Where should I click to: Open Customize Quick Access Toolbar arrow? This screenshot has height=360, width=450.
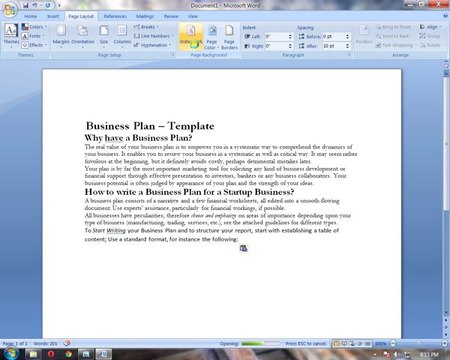click(59, 5)
